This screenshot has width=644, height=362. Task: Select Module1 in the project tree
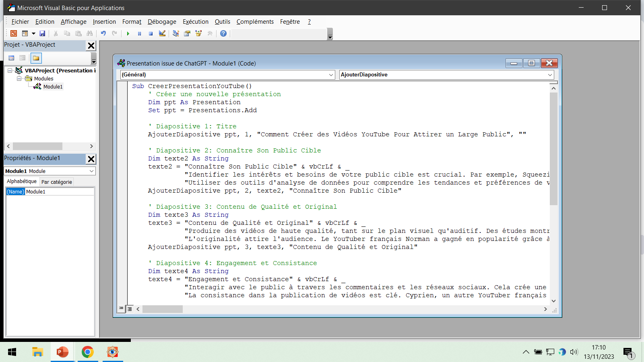click(x=54, y=86)
